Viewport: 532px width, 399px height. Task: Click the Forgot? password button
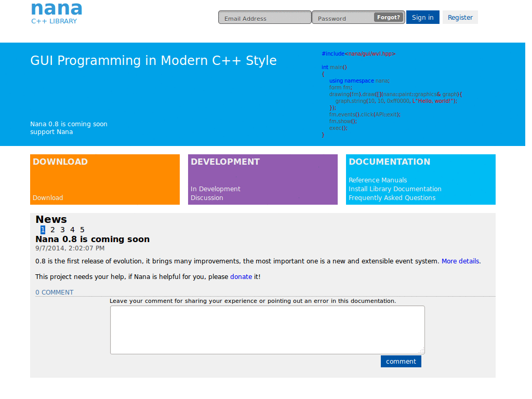(x=389, y=17)
